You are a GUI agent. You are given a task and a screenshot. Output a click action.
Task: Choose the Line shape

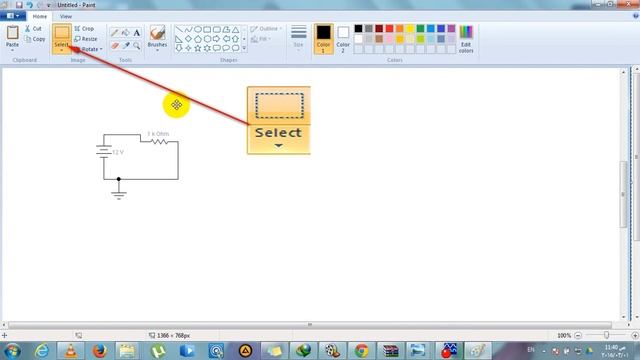point(179,30)
